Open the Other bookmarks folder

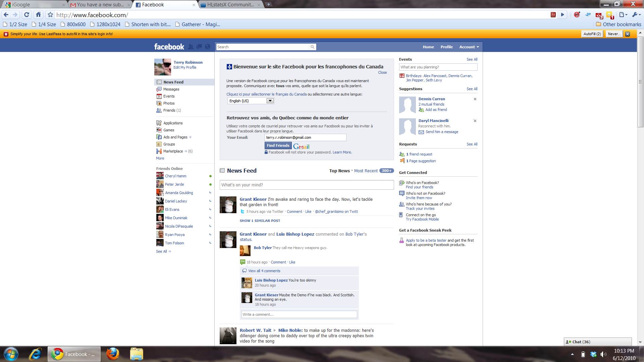(x=619, y=24)
